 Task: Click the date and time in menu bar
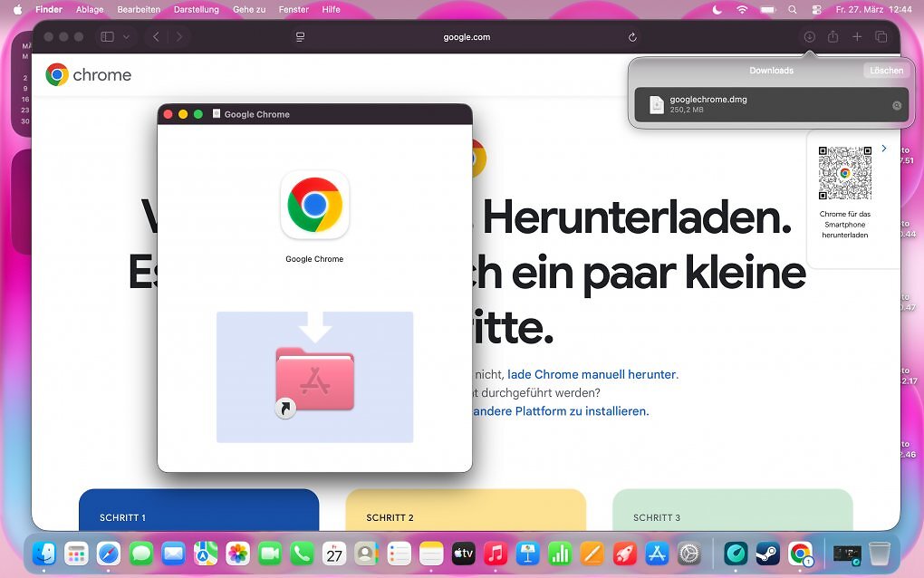coord(873,9)
